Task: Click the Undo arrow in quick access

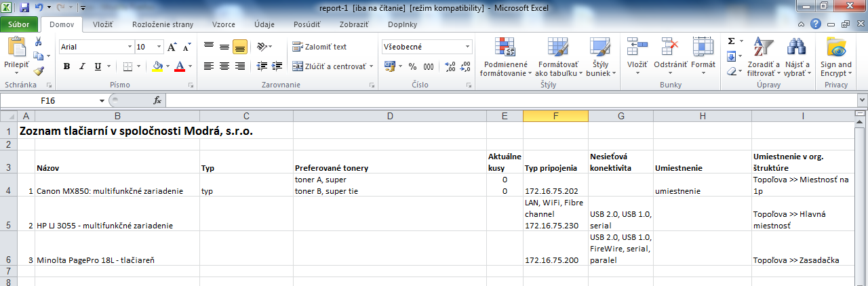Action: click(39, 8)
